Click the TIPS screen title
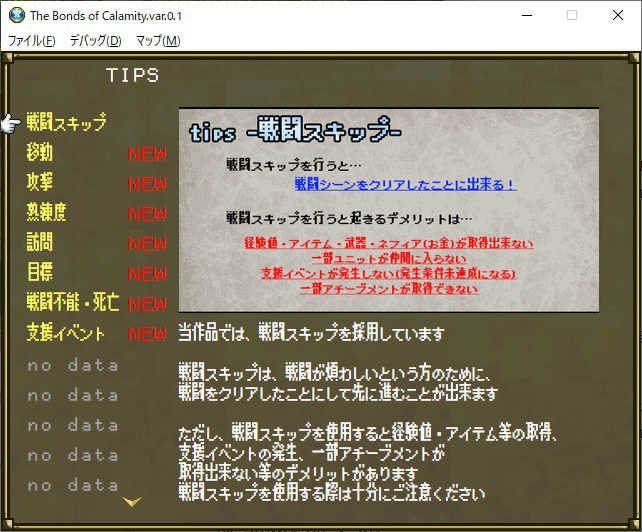Image resolution: width=642 pixels, height=532 pixels. point(132,75)
